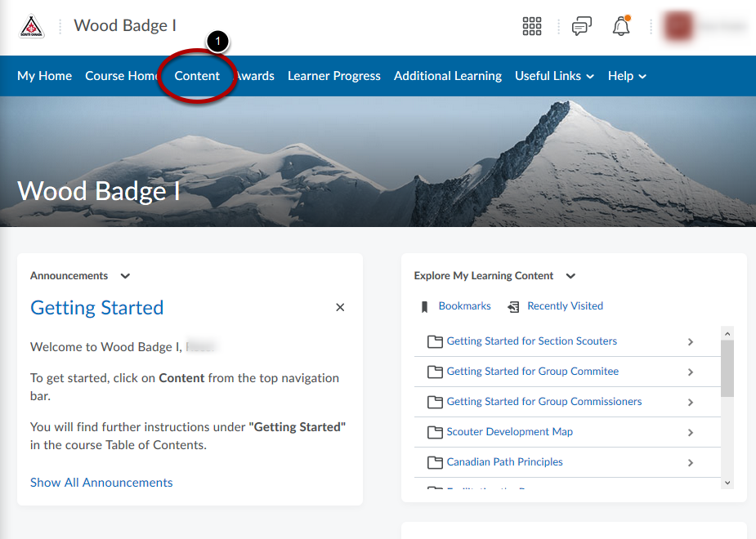Open Content in the navigation bar
Screen dimensions: 756x539
coord(197,76)
